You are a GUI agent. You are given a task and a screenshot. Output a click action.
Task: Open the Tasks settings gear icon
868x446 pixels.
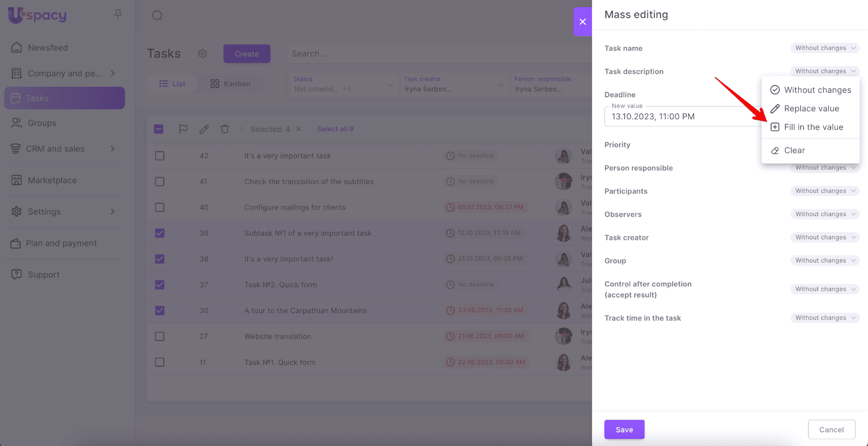click(x=202, y=54)
